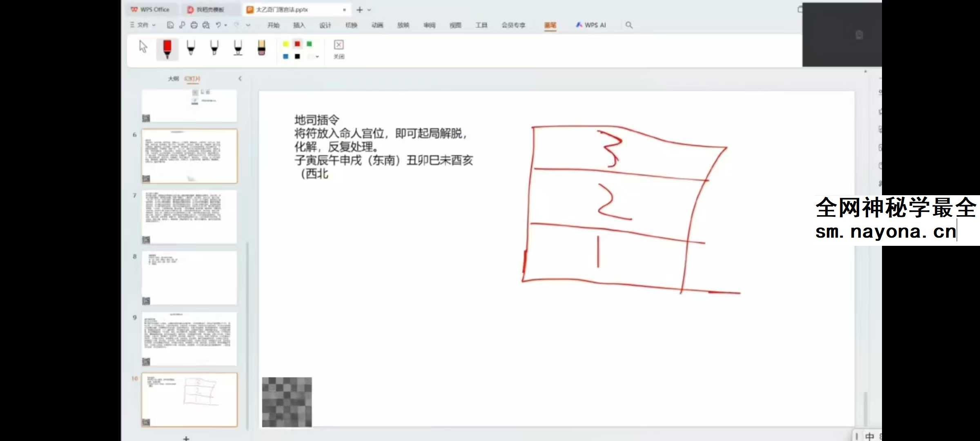The image size is (980, 441).
Task: Click the export icon beside save
Action: (182, 25)
